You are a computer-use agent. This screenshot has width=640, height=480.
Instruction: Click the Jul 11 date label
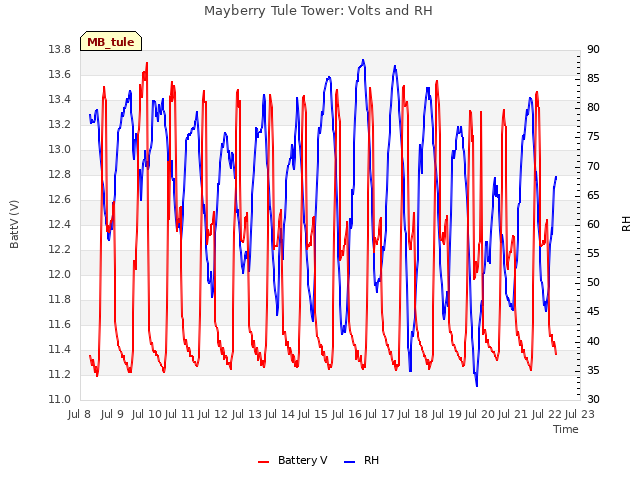[180, 415]
